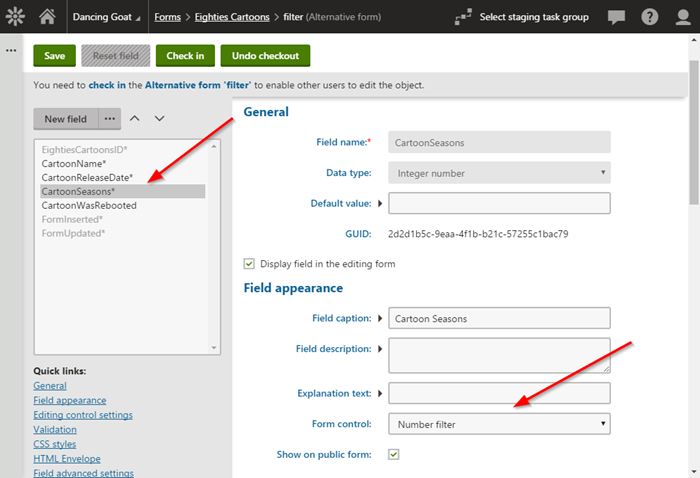Image resolution: width=700 pixels, height=478 pixels.
Task: Click Undo checkout
Action: point(265,56)
